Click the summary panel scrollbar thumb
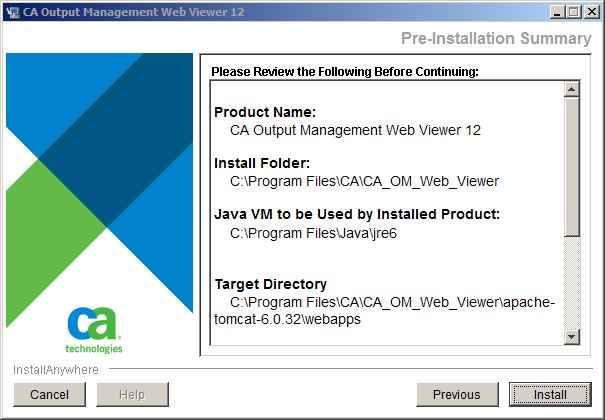Viewport: 605px width, 420px height. (x=572, y=165)
